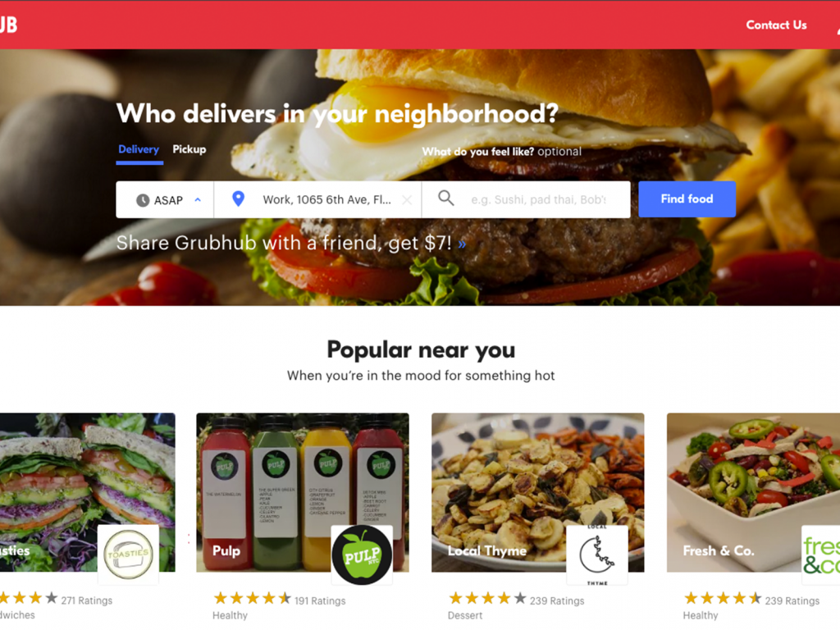Click the Find food button
The height and width of the screenshot is (630, 840).
[x=687, y=199]
